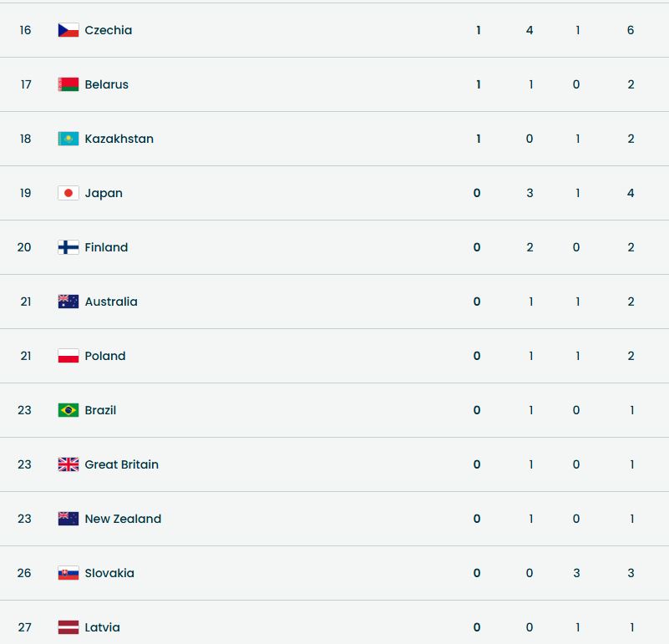
Task: Click rank number 16 for Czechia
Action: pyautogui.click(x=25, y=30)
